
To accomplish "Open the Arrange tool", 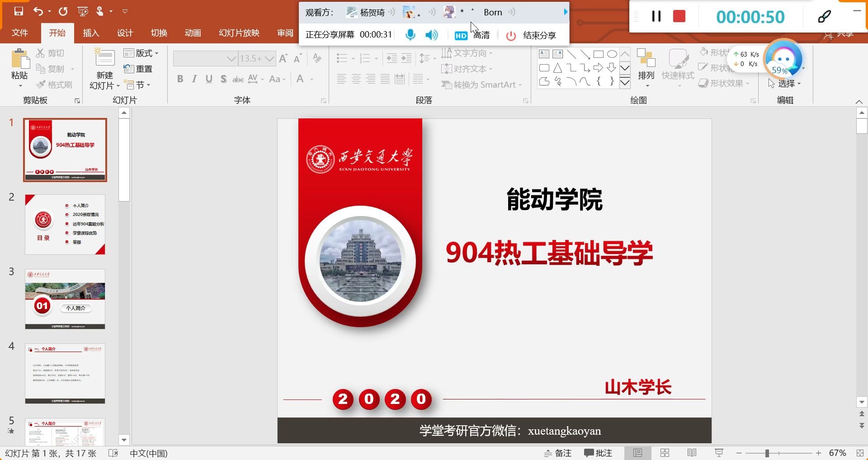I will point(646,67).
